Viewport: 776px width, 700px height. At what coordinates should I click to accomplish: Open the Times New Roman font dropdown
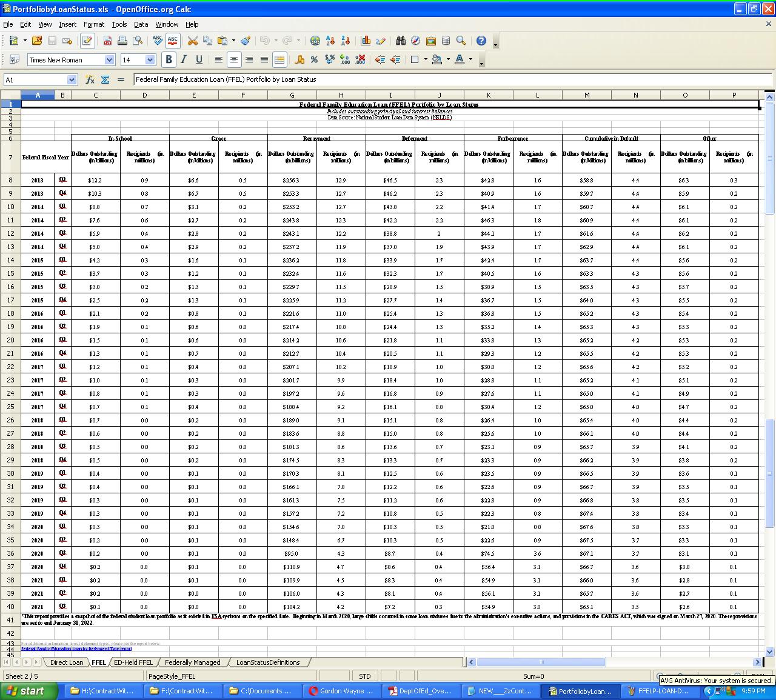pyautogui.click(x=109, y=59)
